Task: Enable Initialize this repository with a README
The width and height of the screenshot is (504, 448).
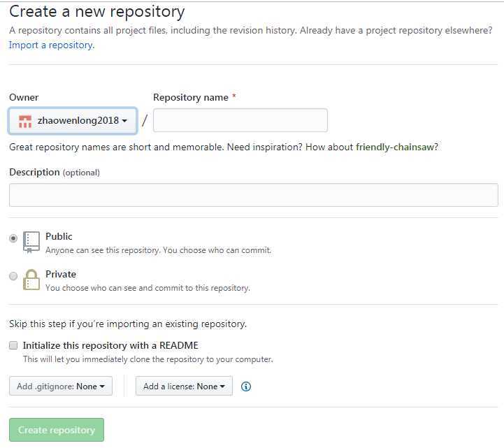Action: tap(13, 345)
